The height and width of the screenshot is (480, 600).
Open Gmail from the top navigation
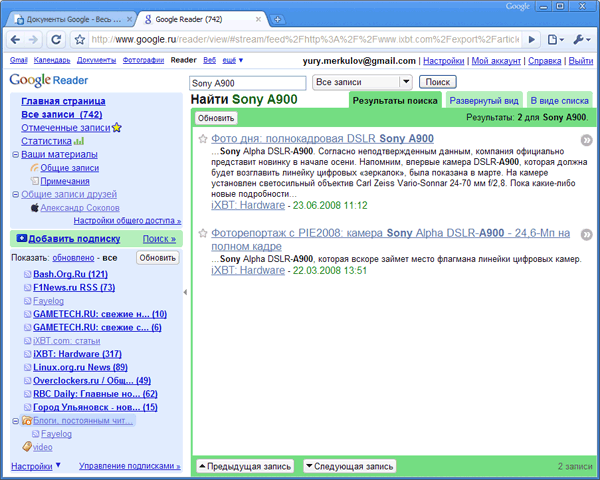point(18,60)
